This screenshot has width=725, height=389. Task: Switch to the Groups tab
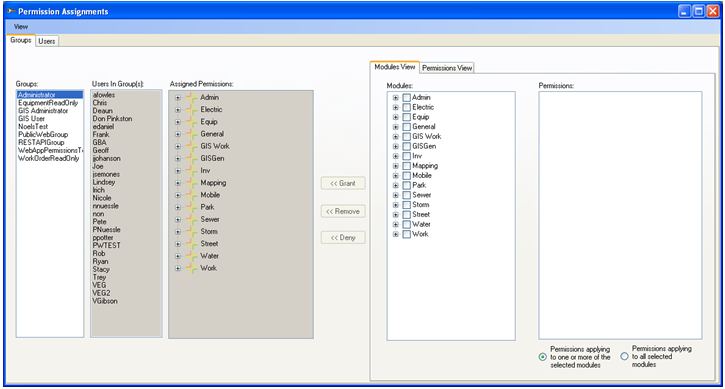tap(21, 40)
